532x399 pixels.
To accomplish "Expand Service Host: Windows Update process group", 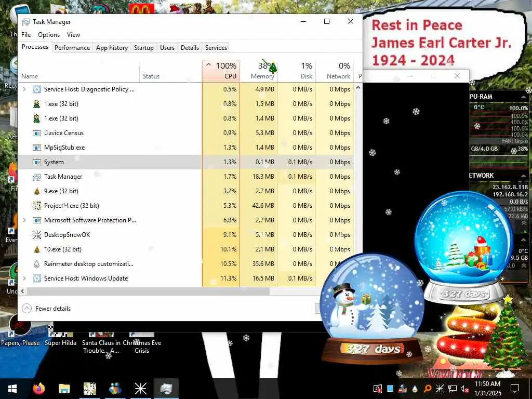I will tap(24, 278).
